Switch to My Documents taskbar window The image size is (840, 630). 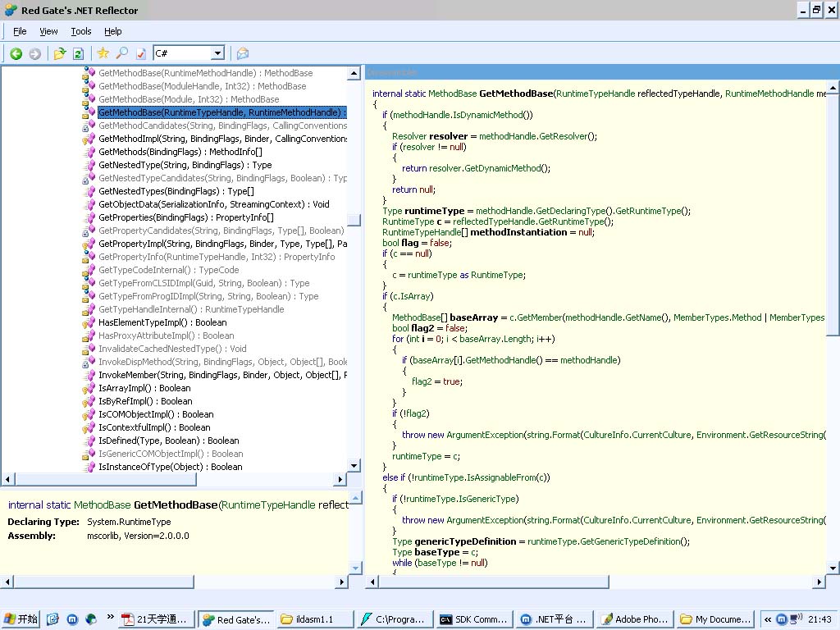[x=714, y=619]
